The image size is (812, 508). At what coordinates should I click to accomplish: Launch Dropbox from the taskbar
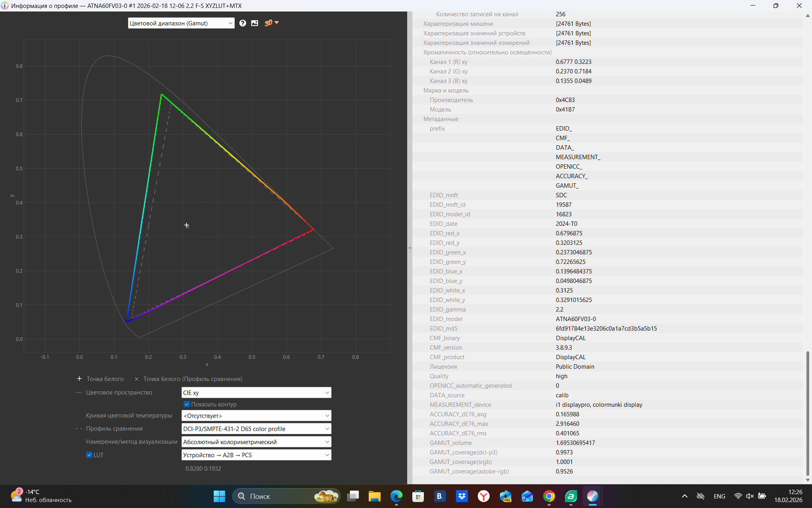pyautogui.click(x=462, y=496)
